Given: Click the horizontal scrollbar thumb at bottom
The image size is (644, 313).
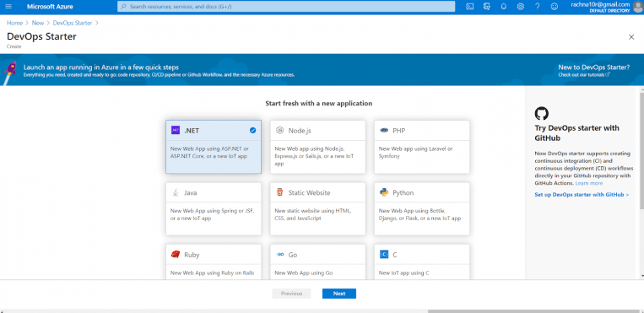Looking at the screenshot, I should click(534, 311).
